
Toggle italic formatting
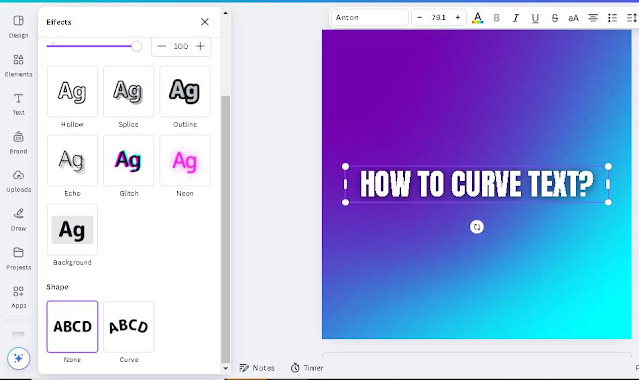pos(516,18)
